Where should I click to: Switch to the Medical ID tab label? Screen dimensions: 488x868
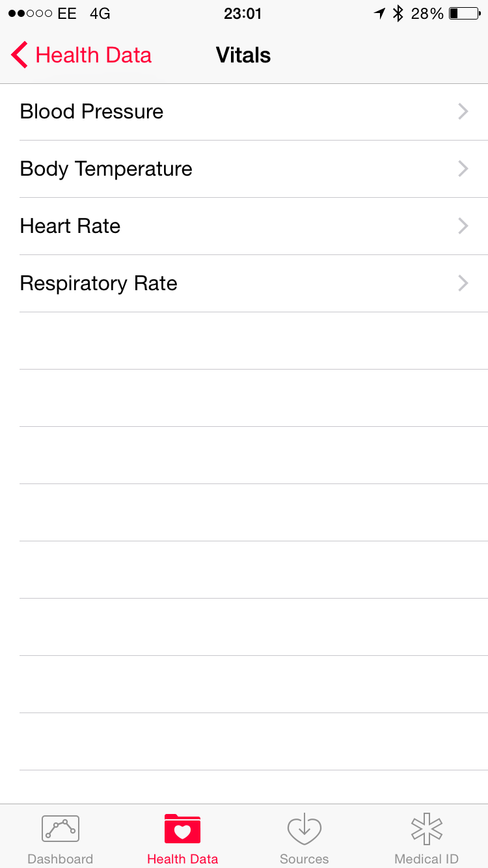pos(427,859)
